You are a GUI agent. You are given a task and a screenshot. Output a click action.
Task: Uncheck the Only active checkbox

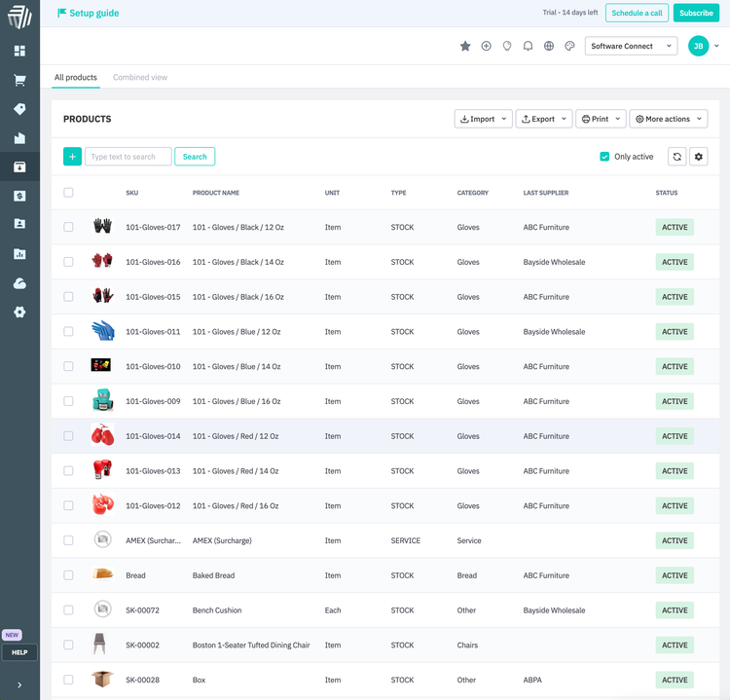point(604,157)
